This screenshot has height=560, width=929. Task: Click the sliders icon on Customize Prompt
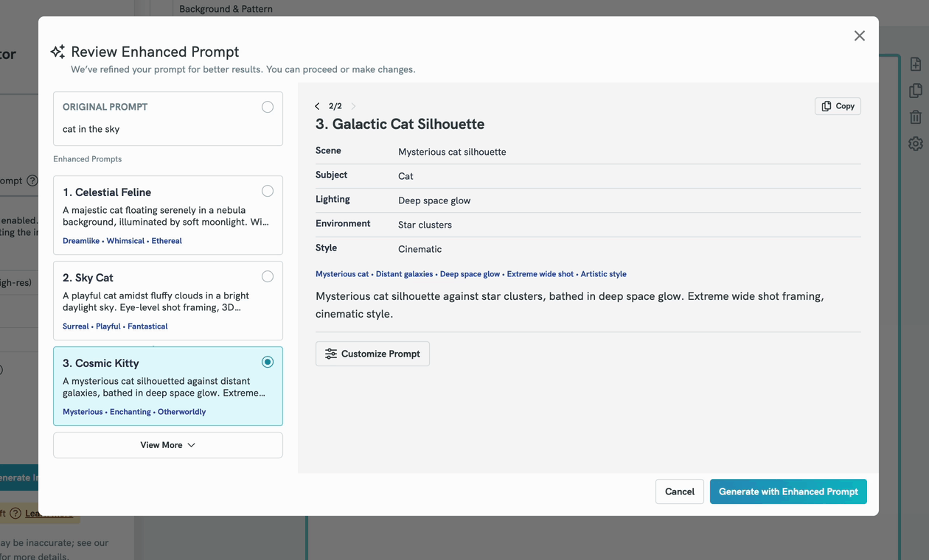click(331, 354)
